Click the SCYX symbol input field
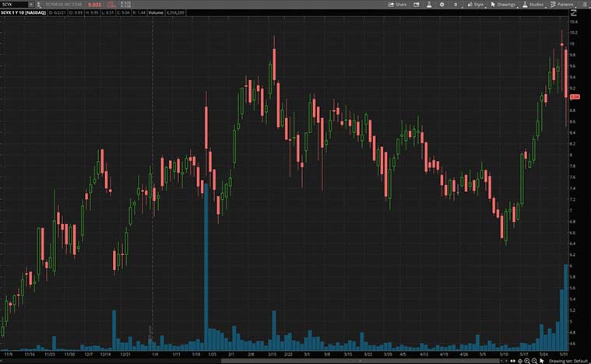This screenshot has height=364, width=591. pyautogui.click(x=14, y=5)
